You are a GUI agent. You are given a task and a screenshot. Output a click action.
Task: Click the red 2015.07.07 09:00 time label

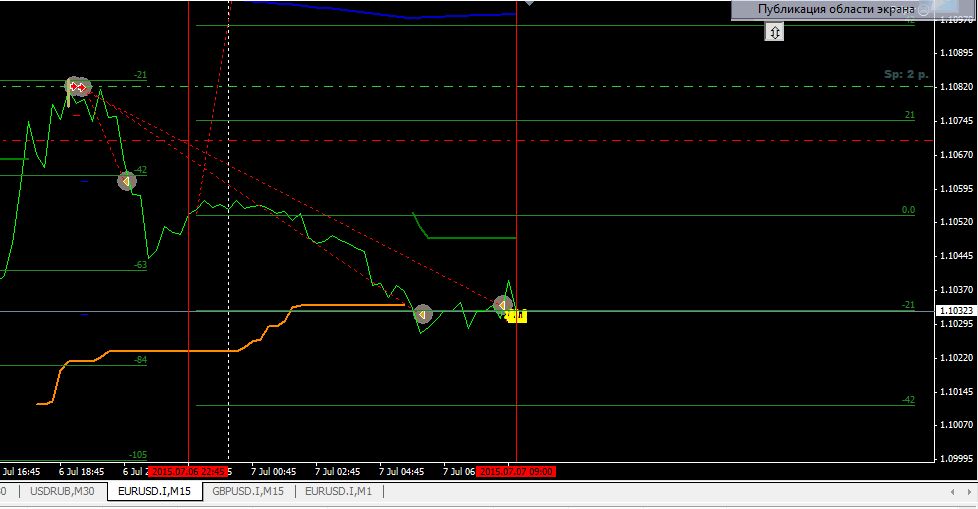coord(516,471)
